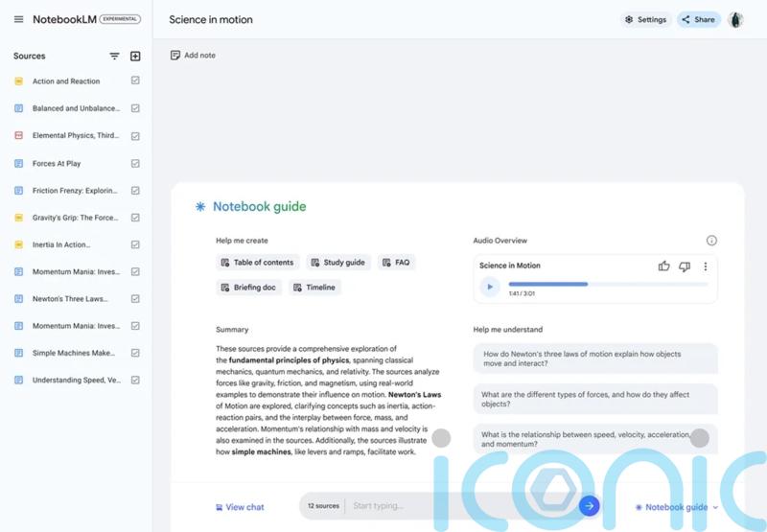Play the Science in Motion audio
Image resolution: width=767 pixels, height=532 pixels.
tap(490, 287)
